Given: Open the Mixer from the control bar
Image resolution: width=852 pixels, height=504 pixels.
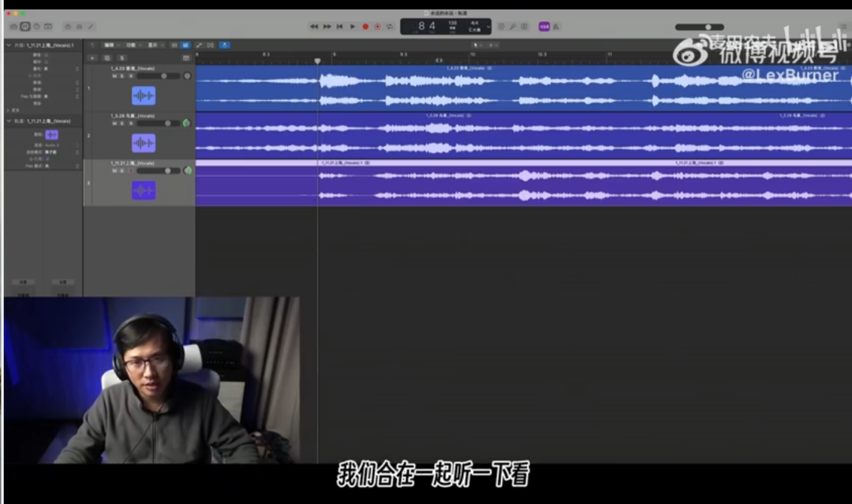Looking at the screenshot, I should (80, 27).
